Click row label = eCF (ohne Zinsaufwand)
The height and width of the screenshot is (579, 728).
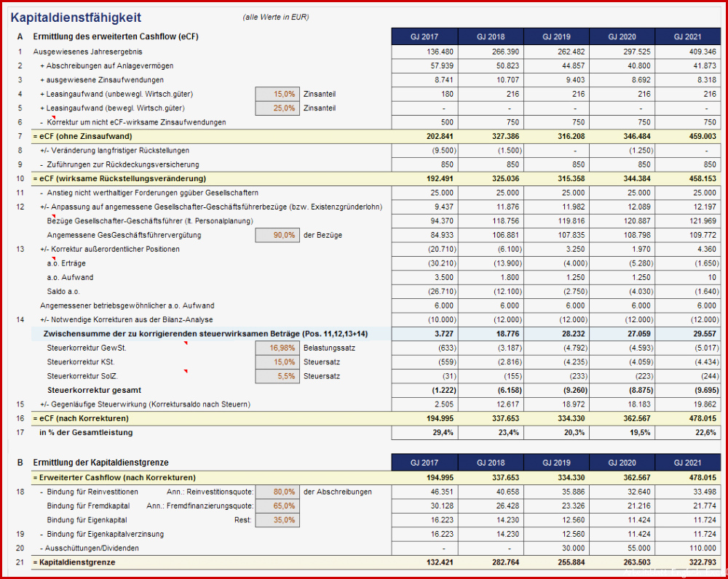pos(83,137)
